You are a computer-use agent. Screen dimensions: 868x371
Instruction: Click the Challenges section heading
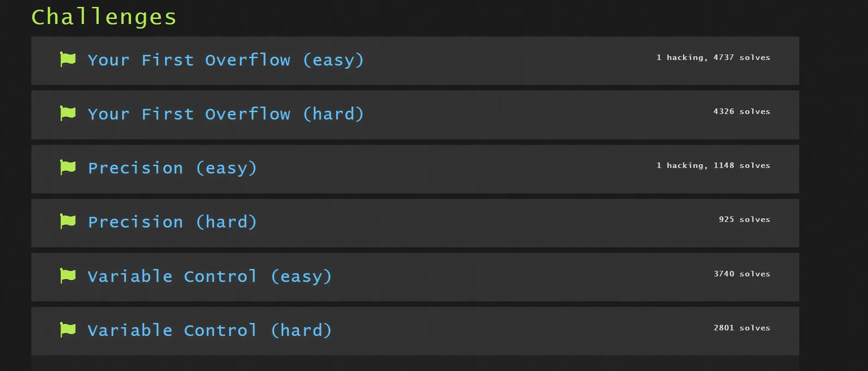click(104, 17)
